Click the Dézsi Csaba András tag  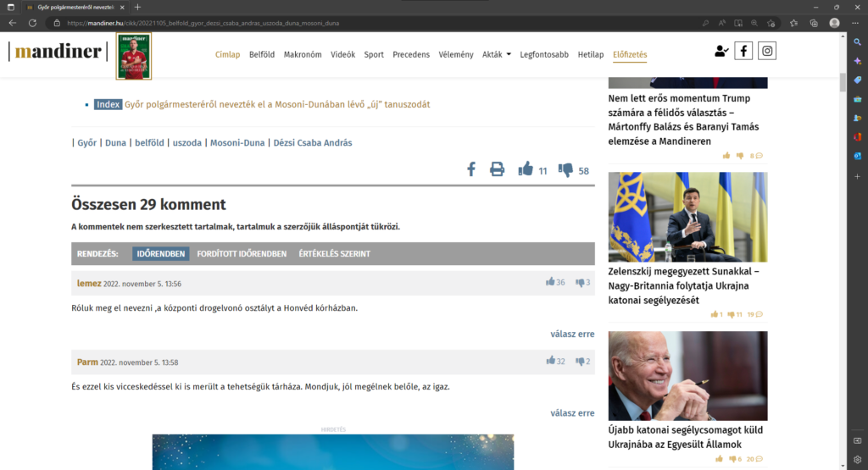point(312,143)
